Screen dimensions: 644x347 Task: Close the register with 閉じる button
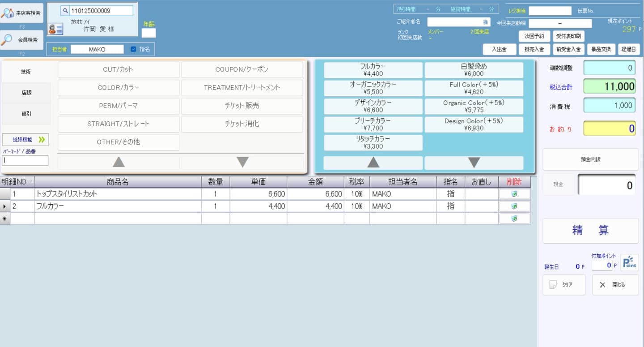(x=615, y=285)
